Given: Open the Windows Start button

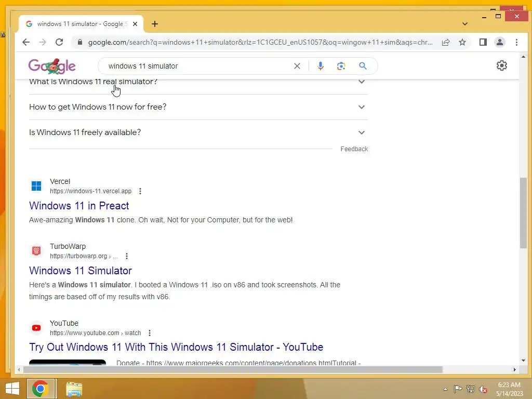Looking at the screenshot, I should (x=12, y=389).
